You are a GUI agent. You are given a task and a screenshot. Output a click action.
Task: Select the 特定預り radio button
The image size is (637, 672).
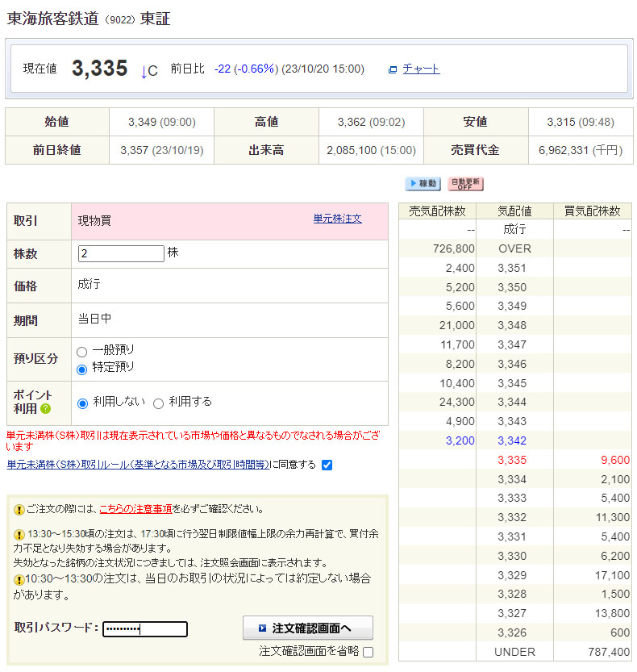81,369
